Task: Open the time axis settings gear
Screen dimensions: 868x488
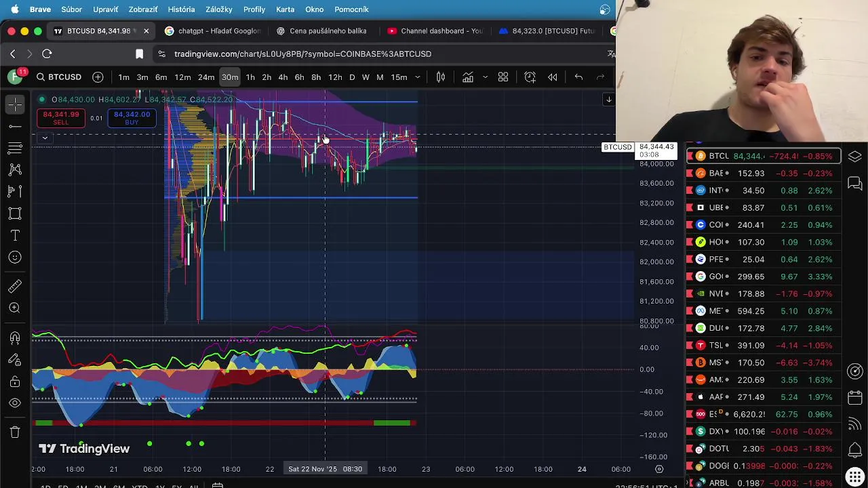Action: [659, 469]
